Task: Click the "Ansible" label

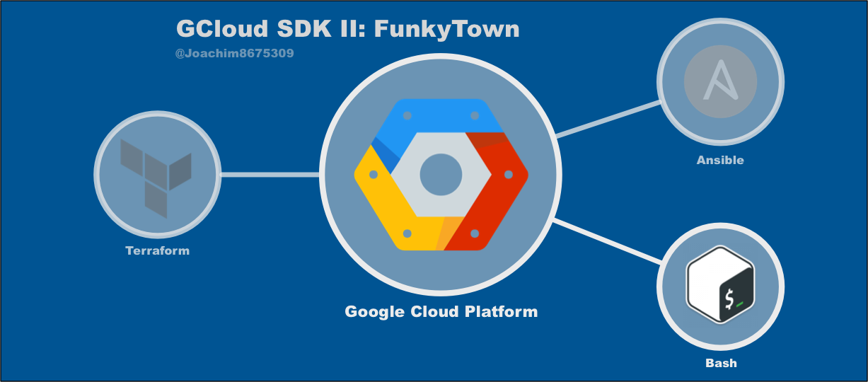Action: coord(720,160)
